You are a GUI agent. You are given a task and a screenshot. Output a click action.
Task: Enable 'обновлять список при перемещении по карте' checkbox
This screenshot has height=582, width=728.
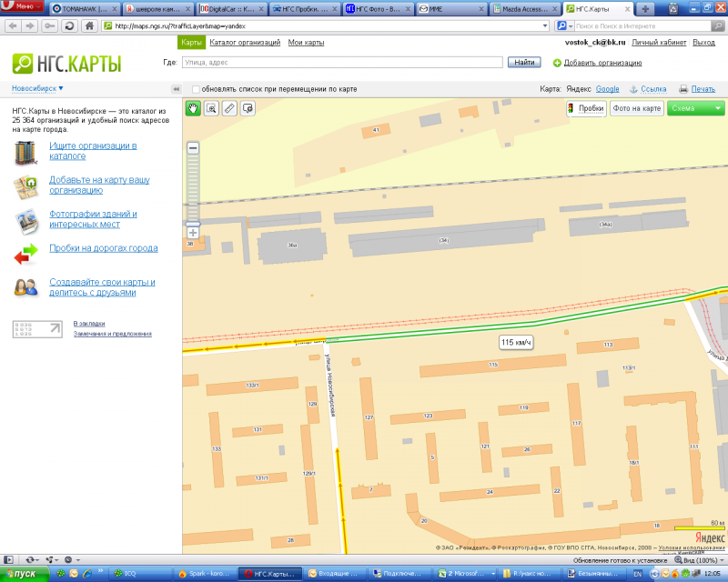(x=197, y=89)
